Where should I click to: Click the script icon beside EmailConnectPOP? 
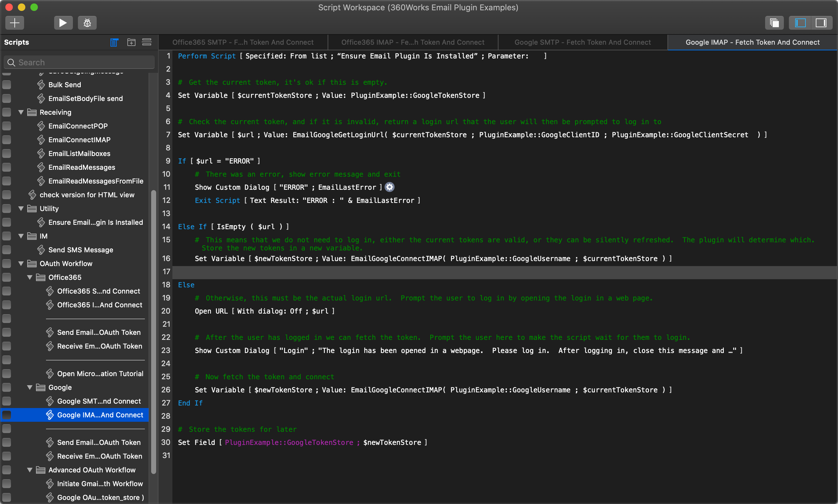pos(41,126)
